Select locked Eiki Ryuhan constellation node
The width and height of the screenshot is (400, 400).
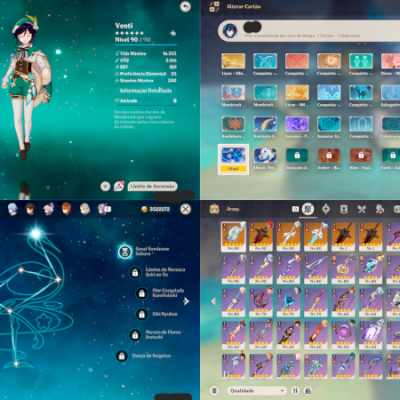click(142, 314)
